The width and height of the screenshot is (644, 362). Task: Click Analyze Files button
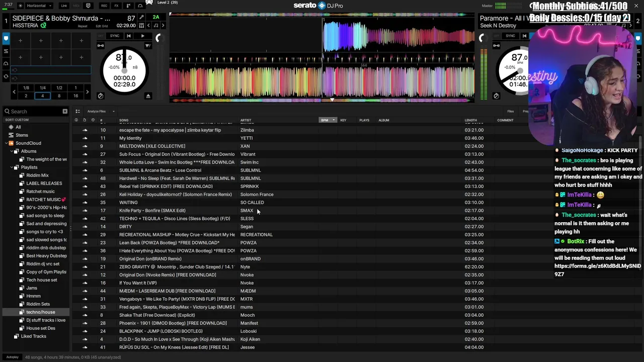pos(97,111)
